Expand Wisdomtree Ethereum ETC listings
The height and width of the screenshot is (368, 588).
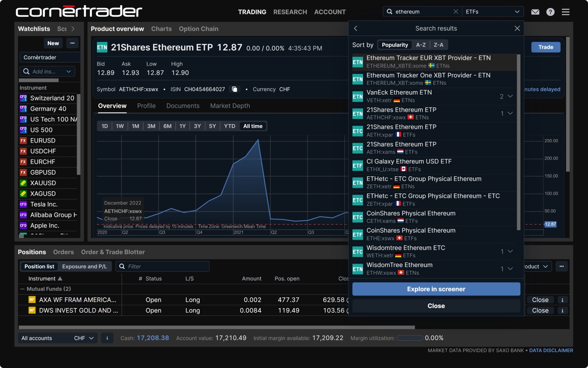510,252
